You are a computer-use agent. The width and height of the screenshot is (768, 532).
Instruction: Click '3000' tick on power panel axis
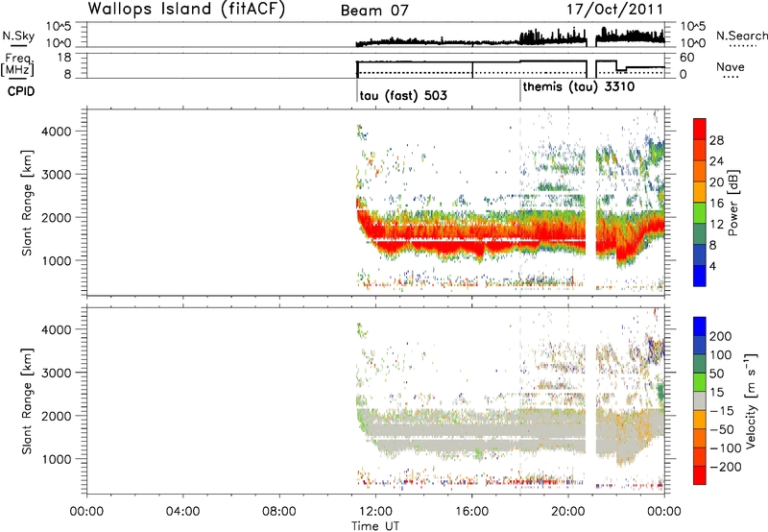pos(56,175)
